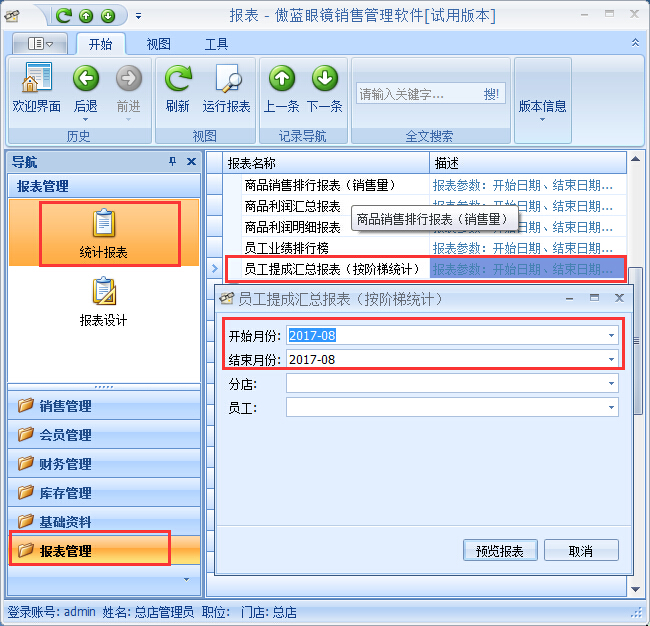This screenshot has height=626, width=650.
Task: Click the 运行报表 run report icon
Action: (228, 78)
